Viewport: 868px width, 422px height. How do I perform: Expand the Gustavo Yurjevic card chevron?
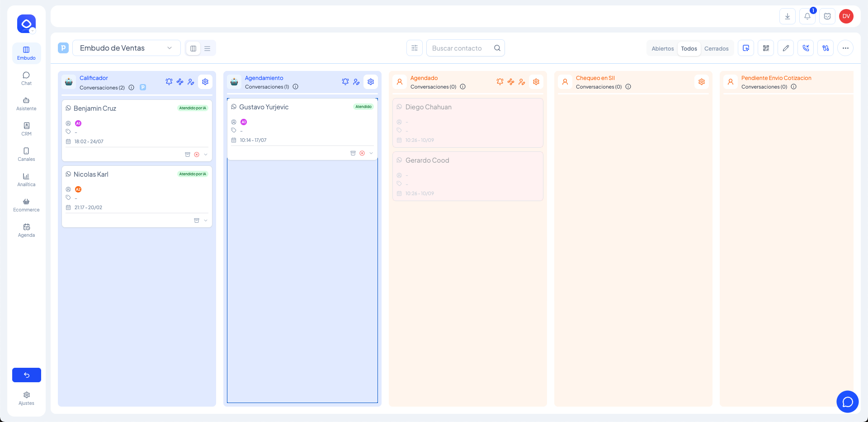(371, 153)
